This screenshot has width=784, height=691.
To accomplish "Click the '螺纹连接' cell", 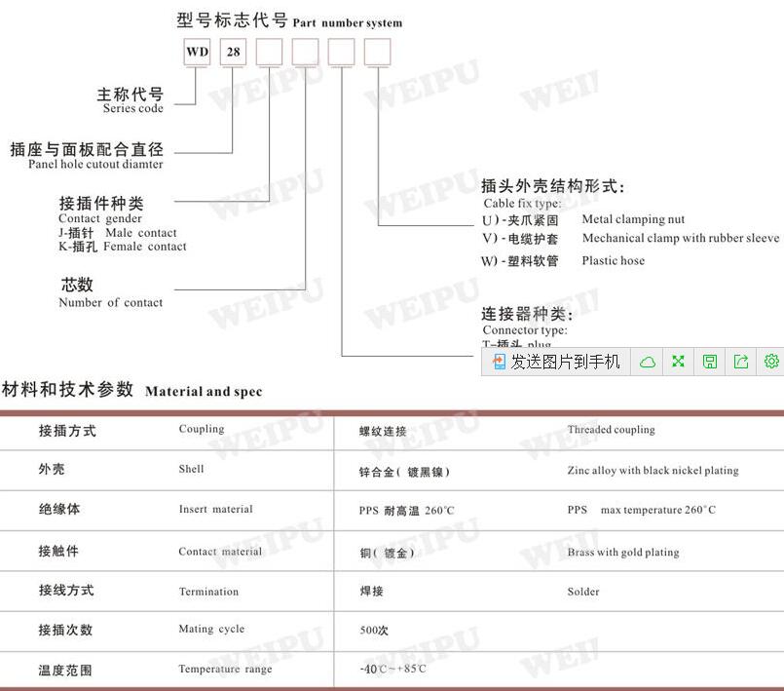I will pyautogui.click(x=383, y=432).
